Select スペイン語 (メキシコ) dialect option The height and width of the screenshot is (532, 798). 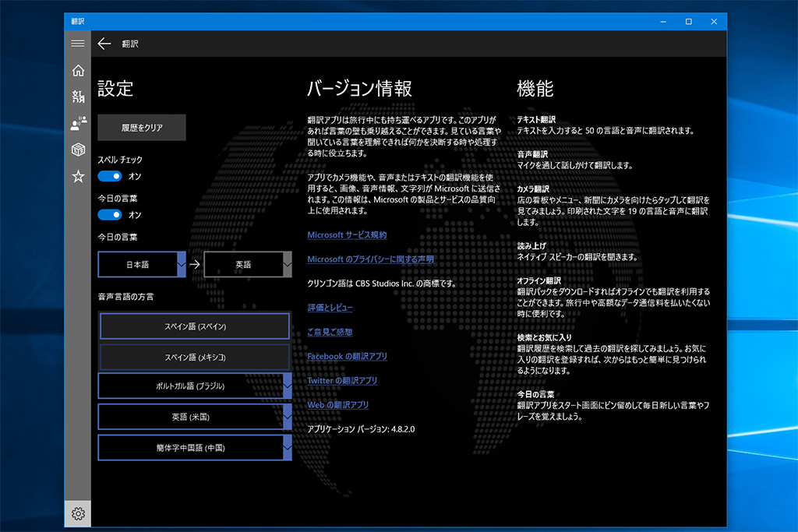point(195,357)
